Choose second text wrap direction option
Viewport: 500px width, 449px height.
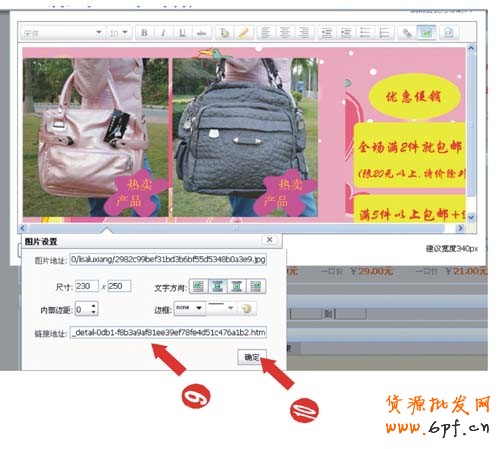(218, 286)
